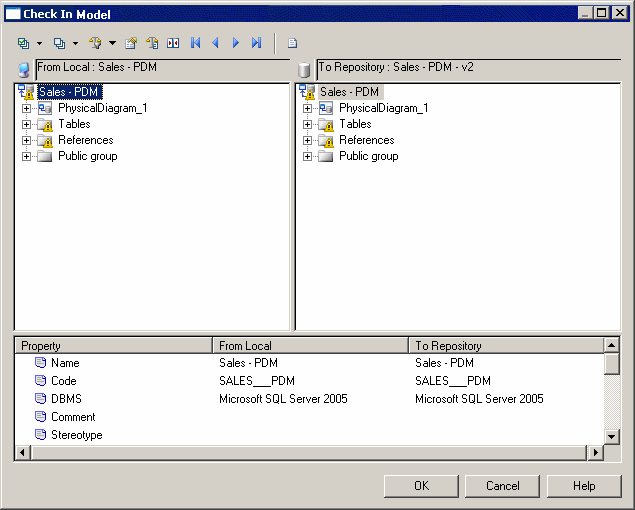Select PhysicalDiagram_1 in To Repository tree
Screen dimensions: 635x510
pyautogui.click(x=383, y=108)
